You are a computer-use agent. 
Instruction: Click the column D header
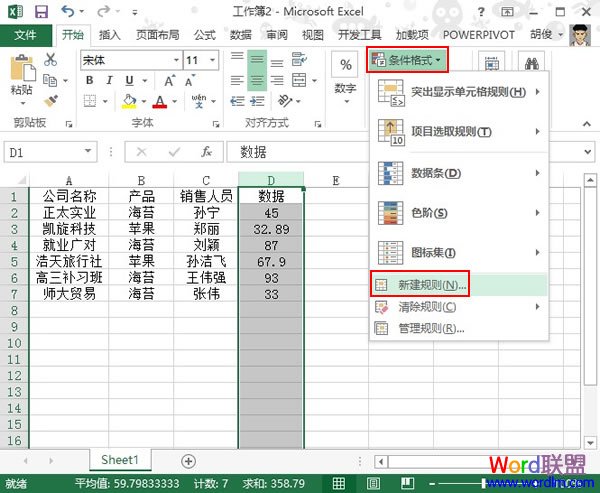pyautogui.click(x=271, y=180)
